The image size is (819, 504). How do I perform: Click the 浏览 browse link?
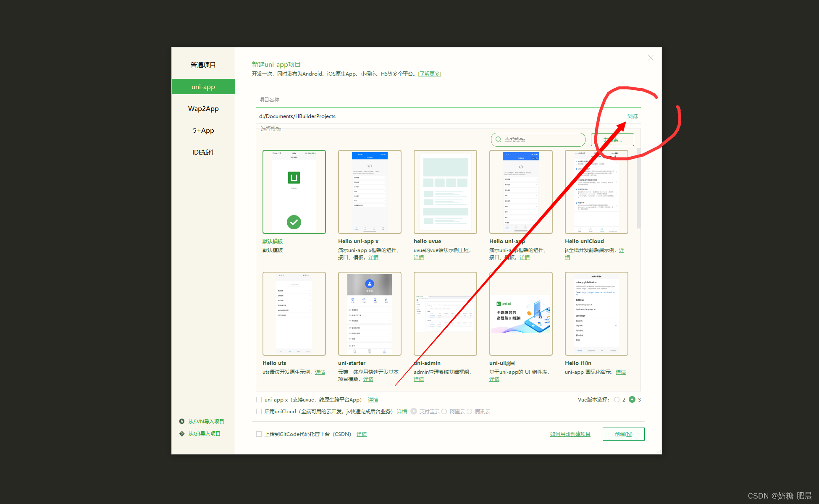tap(632, 116)
